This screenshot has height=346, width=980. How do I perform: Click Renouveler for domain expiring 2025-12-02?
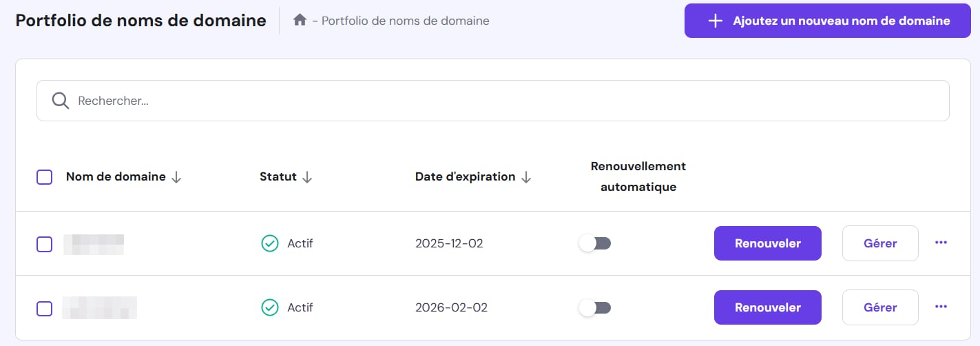767,243
